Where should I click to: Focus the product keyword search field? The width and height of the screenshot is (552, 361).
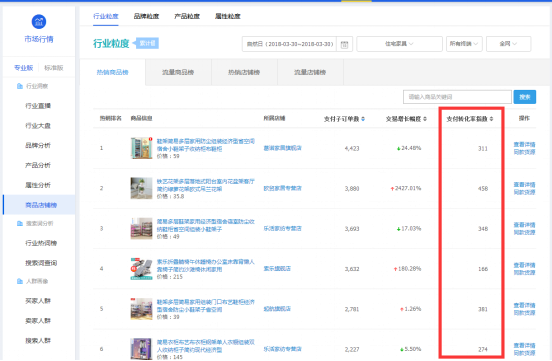[457, 97]
